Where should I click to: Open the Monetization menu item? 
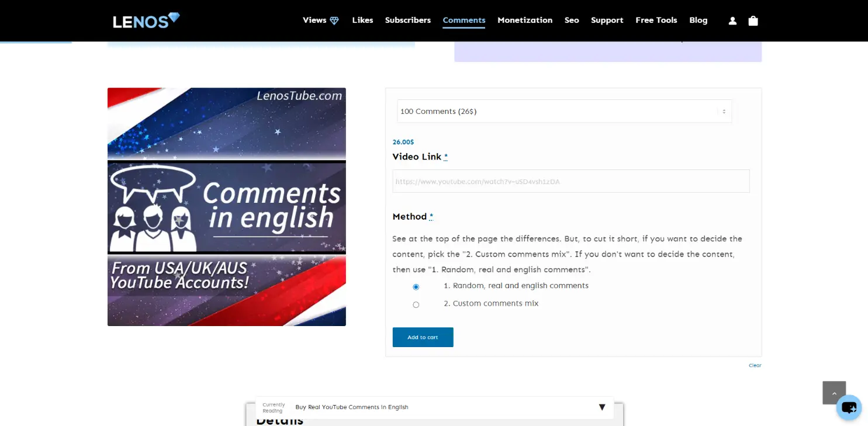pyautogui.click(x=525, y=20)
